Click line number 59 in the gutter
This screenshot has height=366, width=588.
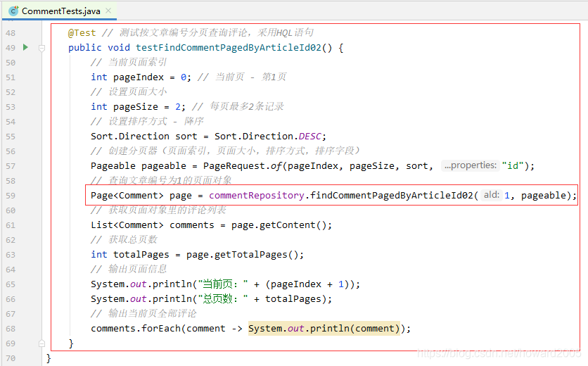coord(11,196)
